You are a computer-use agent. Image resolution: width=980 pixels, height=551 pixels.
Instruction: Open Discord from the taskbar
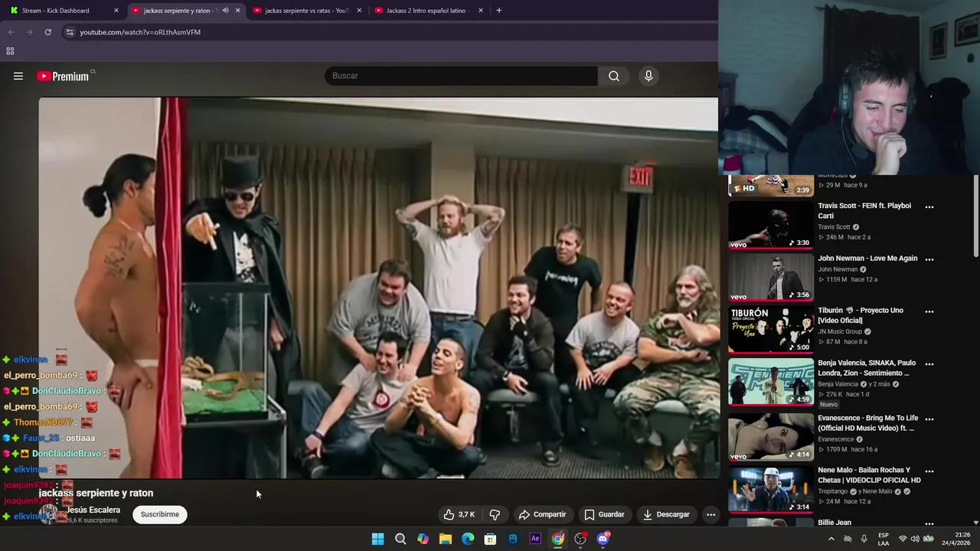pyautogui.click(x=603, y=539)
